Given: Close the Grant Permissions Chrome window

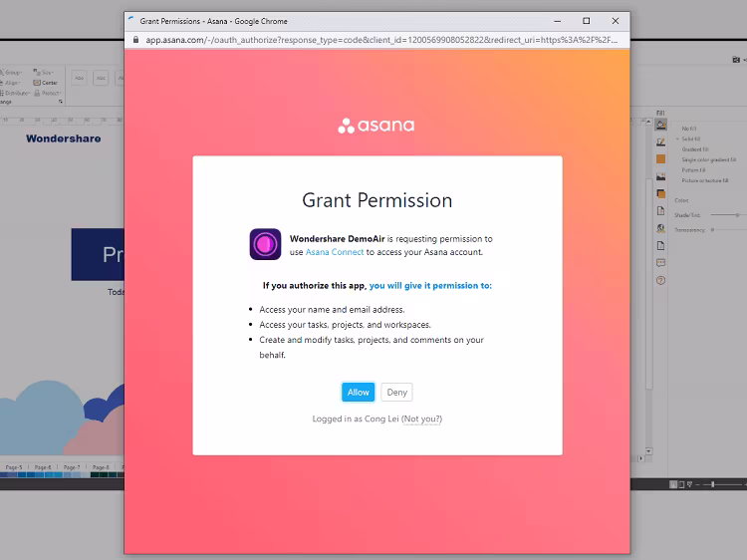Looking at the screenshot, I should [x=616, y=21].
